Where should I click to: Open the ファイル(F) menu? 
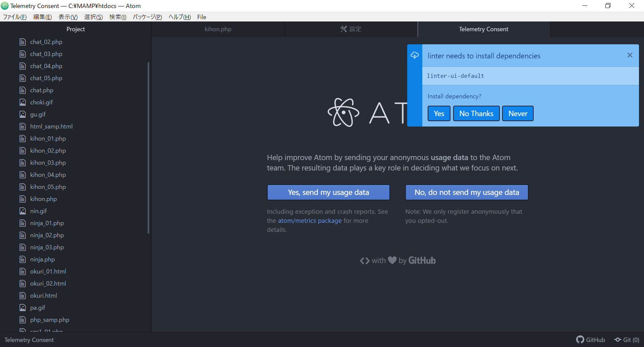15,17
